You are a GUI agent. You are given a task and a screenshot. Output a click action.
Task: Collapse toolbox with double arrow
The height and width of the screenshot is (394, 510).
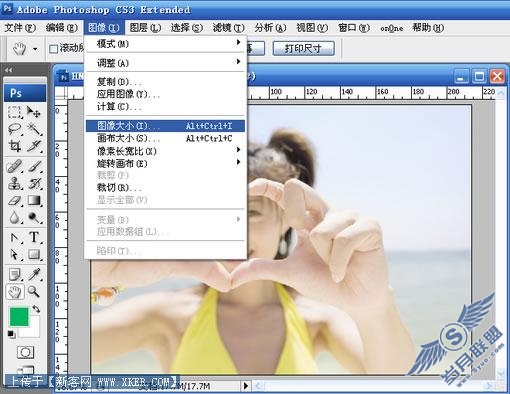point(9,70)
